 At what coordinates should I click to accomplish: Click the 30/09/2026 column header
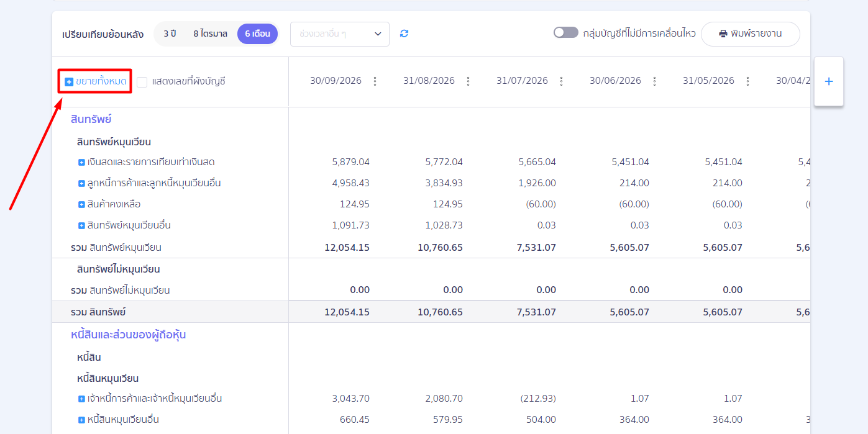click(336, 81)
